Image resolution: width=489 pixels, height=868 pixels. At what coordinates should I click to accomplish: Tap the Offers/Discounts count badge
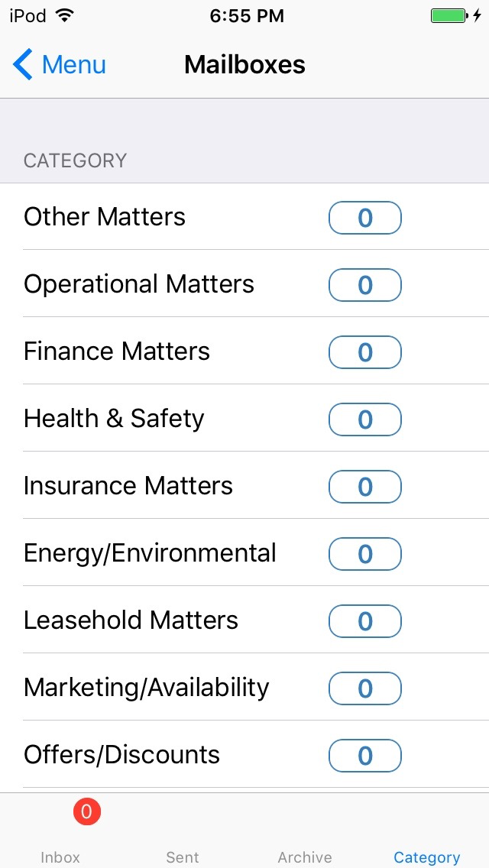tap(364, 756)
